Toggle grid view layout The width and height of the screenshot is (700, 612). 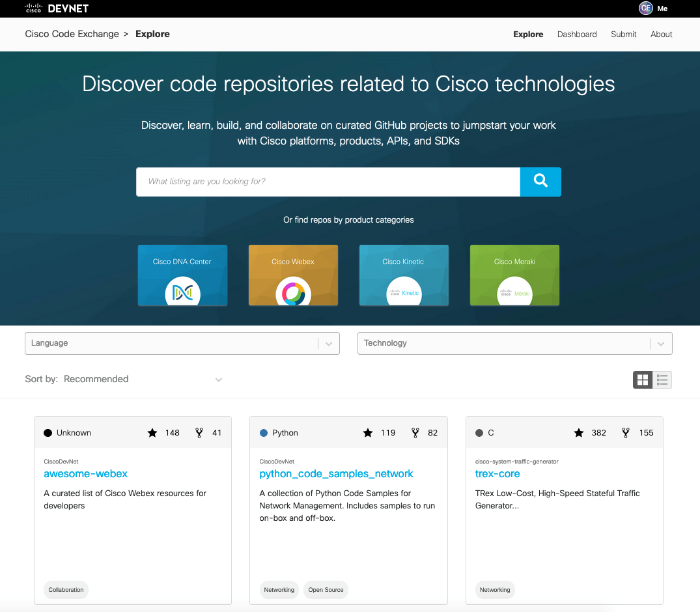click(642, 380)
